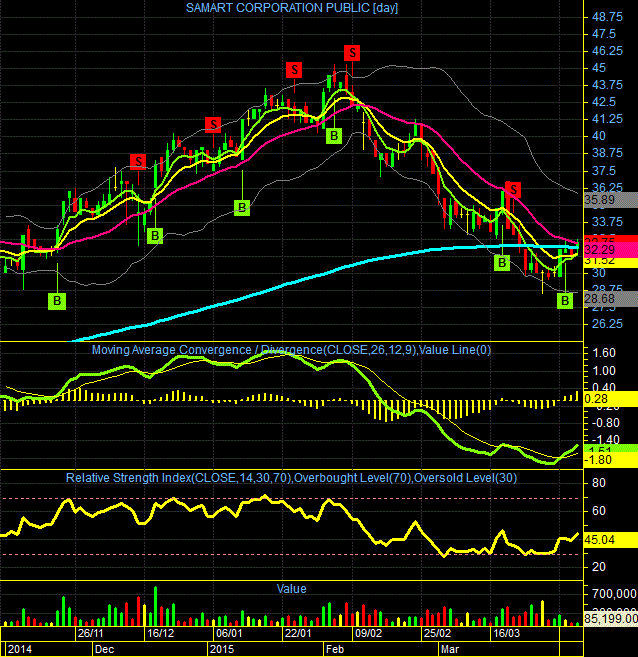This screenshot has height=657, width=638.
Task: Select the 60 RSI axis label
Action: click(599, 511)
